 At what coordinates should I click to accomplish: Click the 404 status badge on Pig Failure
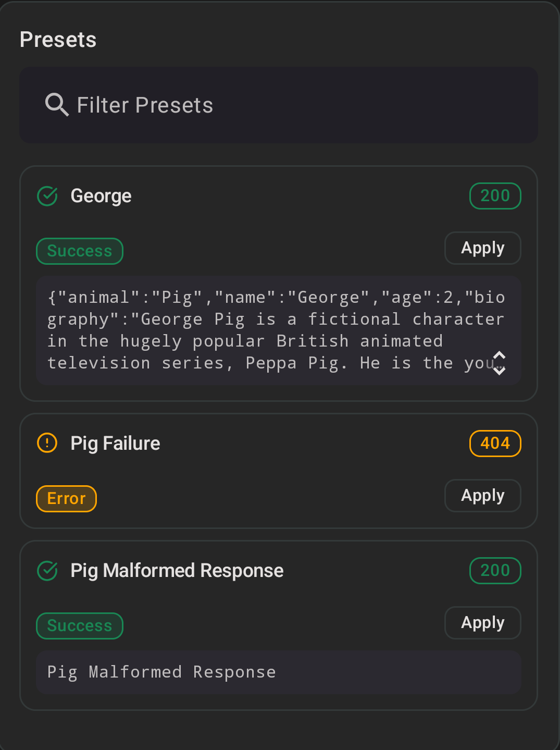495,443
